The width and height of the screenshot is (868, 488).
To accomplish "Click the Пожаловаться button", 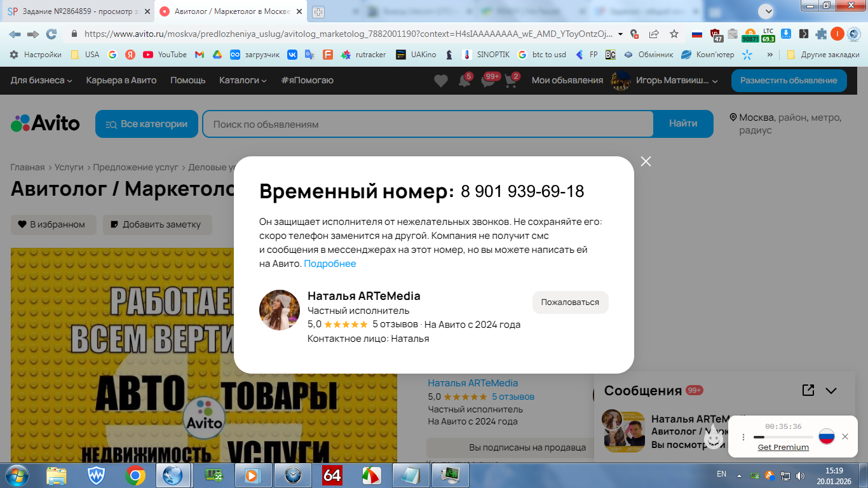I will 570,302.
